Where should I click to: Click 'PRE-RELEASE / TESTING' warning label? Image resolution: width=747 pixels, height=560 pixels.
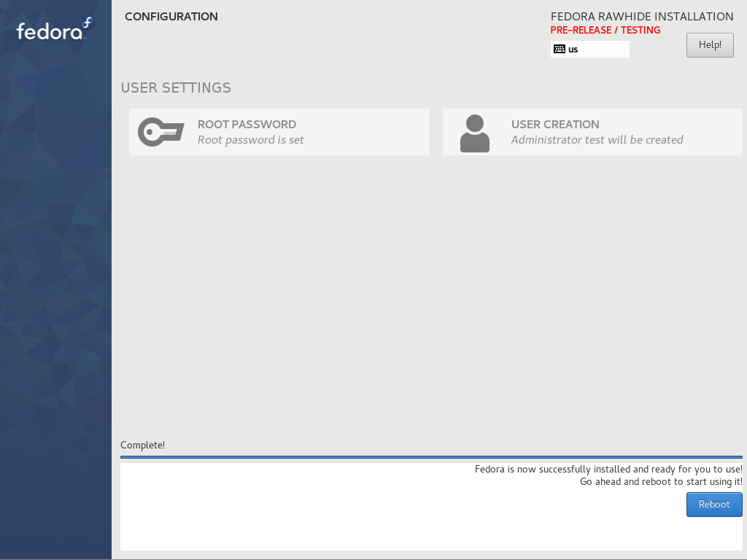pos(605,30)
